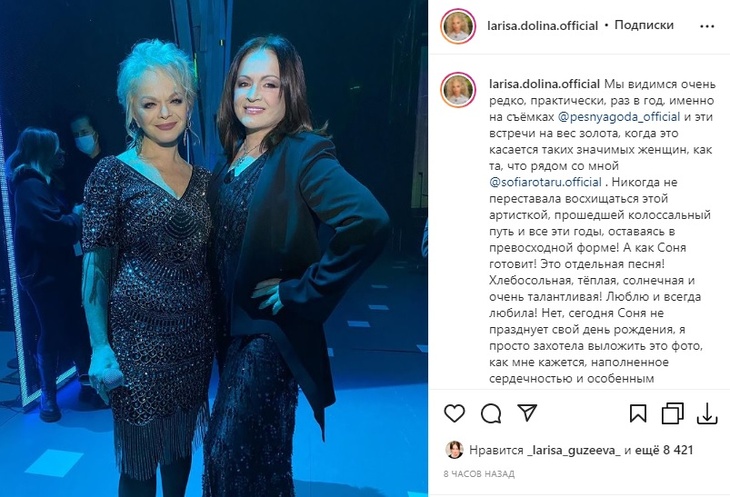
Task: Download the post with arrow icon
Action: tap(707, 413)
